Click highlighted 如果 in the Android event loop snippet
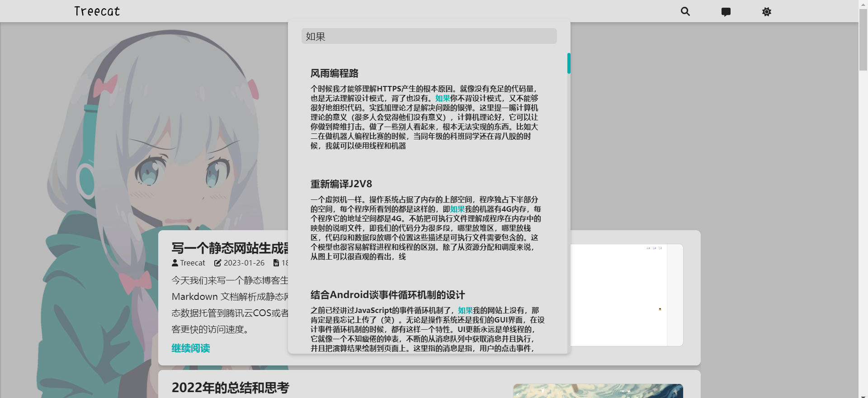 (x=465, y=311)
